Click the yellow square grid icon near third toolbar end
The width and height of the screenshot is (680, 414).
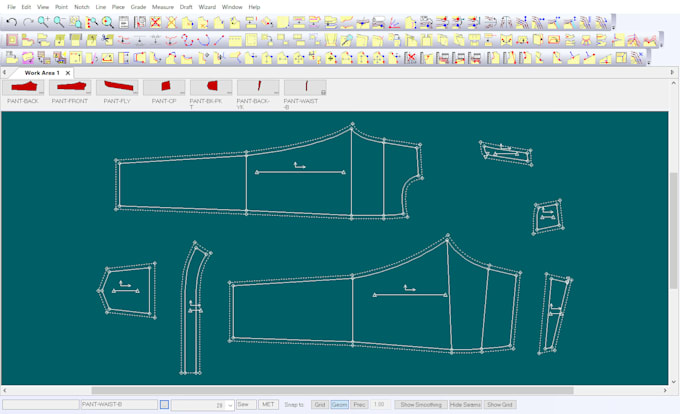621,58
